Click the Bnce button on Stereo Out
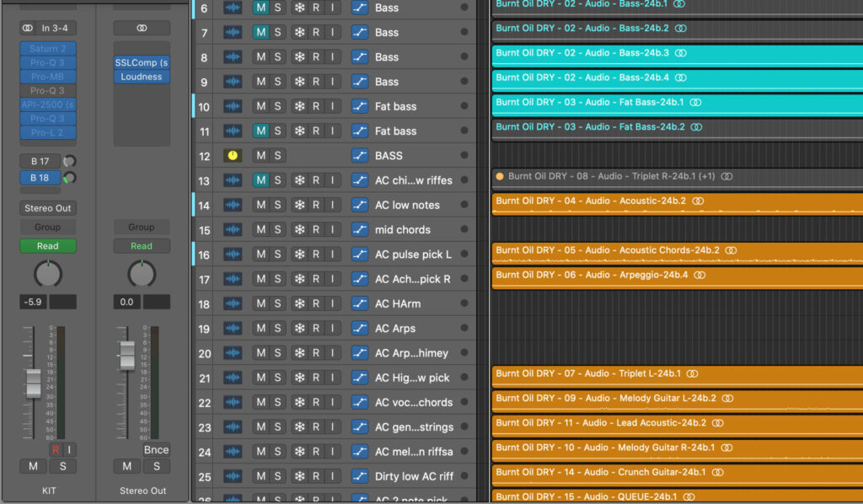This screenshot has width=863, height=504. click(156, 450)
